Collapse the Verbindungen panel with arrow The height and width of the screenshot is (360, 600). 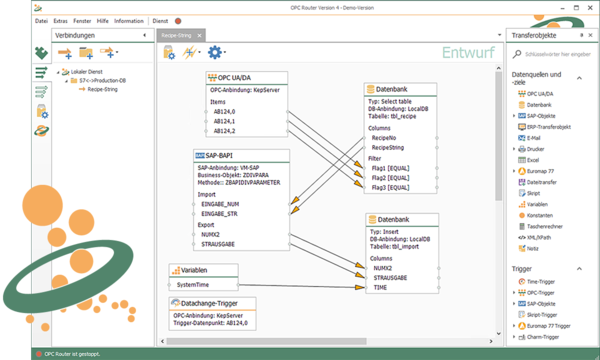click(144, 35)
